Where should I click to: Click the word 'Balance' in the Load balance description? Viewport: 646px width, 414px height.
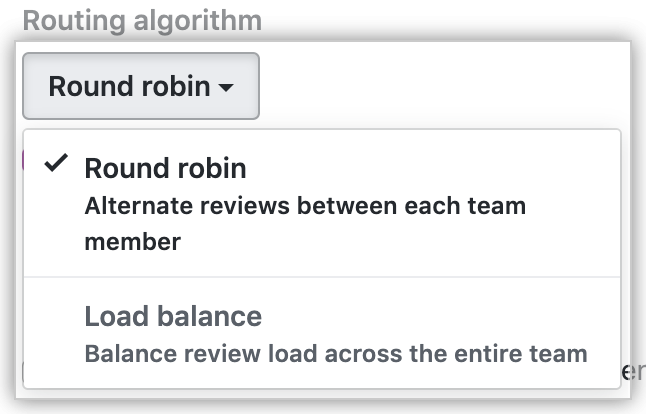click(x=121, y=353)
